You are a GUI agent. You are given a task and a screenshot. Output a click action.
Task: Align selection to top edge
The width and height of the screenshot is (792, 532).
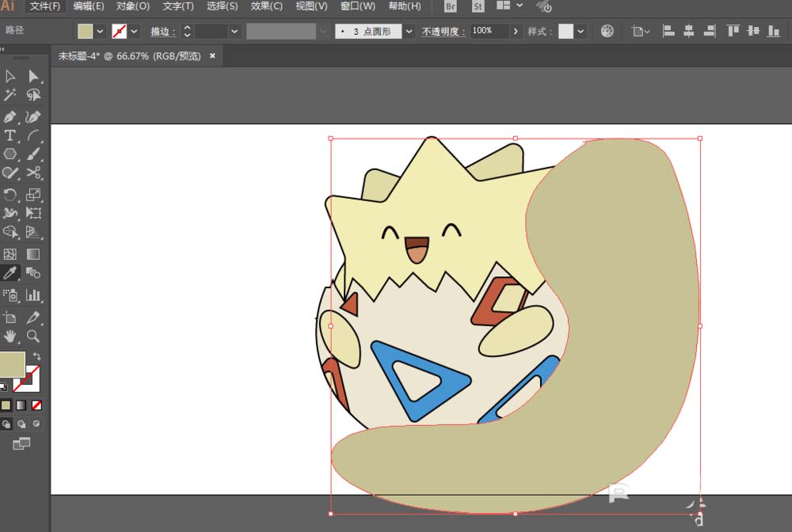733,32
